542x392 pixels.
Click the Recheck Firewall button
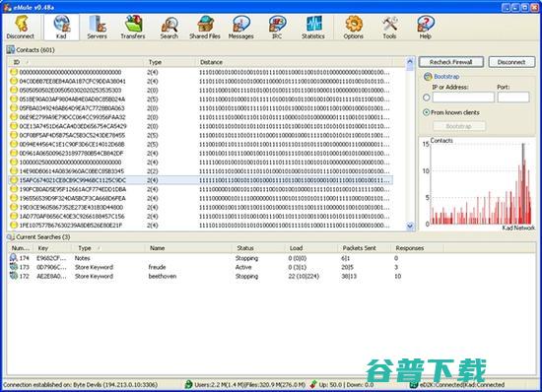(451, 62)
